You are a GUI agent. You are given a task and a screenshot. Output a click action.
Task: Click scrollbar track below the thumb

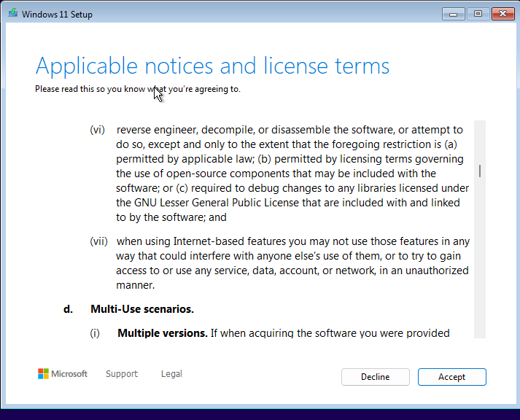(x=480, y=259)
